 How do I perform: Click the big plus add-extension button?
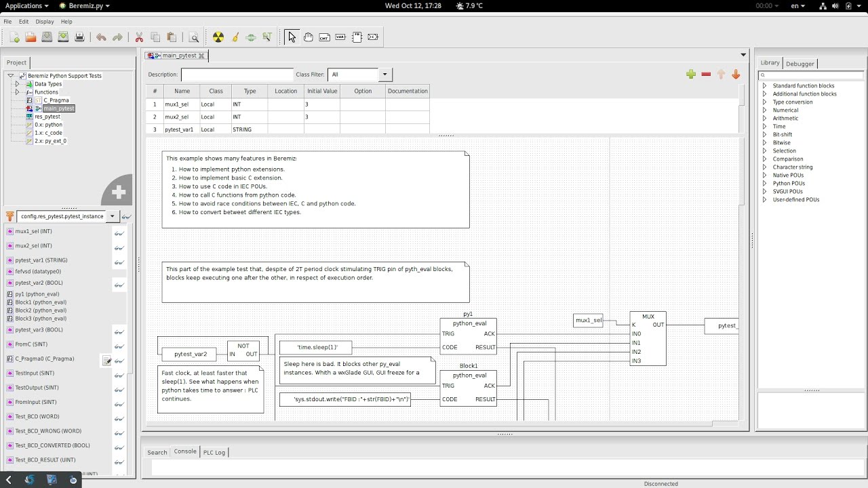[x=118, y=191]
